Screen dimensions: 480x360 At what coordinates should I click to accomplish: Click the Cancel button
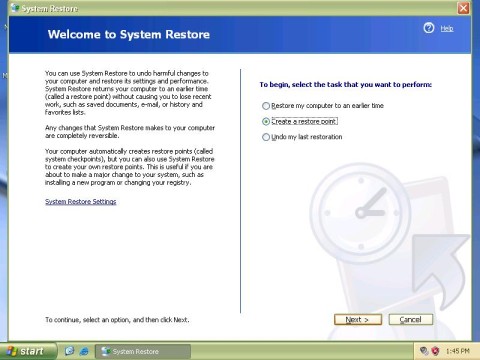click(x=411, y=320)
